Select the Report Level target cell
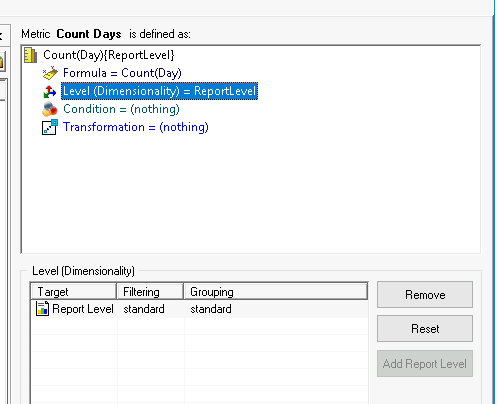 [74, 309]
